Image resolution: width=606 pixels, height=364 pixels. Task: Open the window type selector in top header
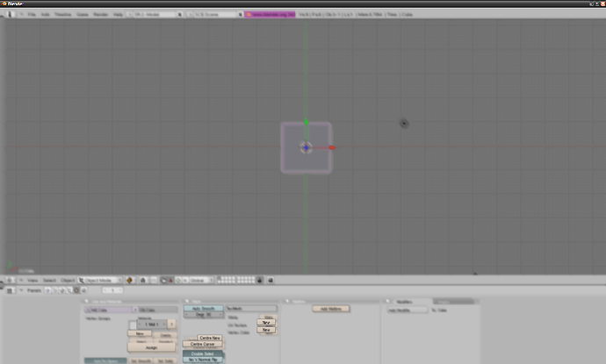[10, 14]
